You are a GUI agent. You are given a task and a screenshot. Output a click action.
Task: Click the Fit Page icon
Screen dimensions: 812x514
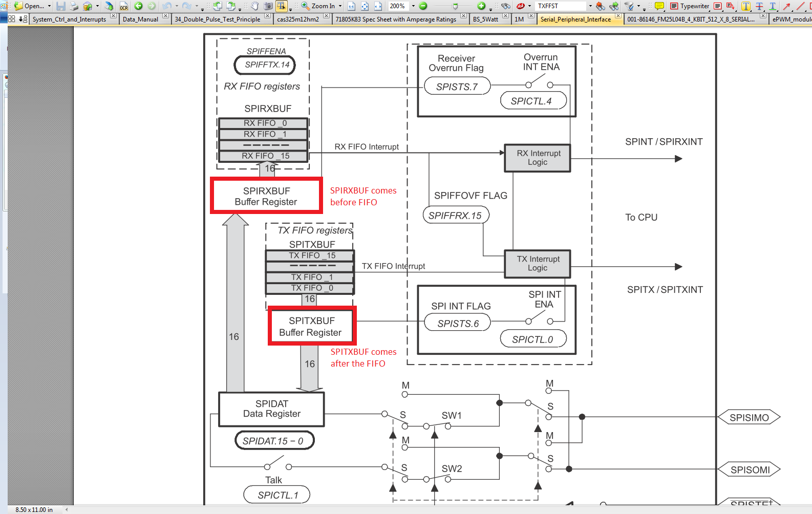click(365, 6)
